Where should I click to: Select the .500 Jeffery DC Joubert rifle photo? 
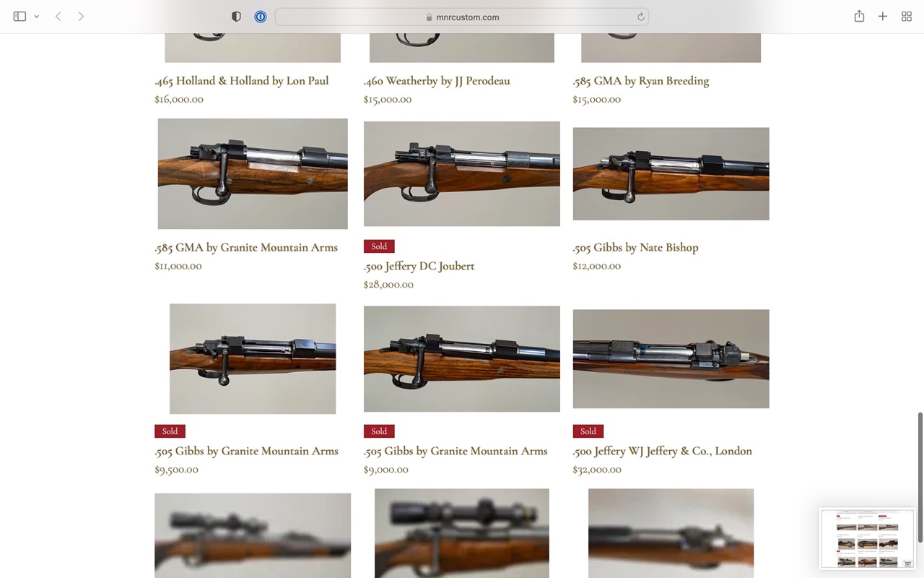pyautogui.click(x=462, y=173)
